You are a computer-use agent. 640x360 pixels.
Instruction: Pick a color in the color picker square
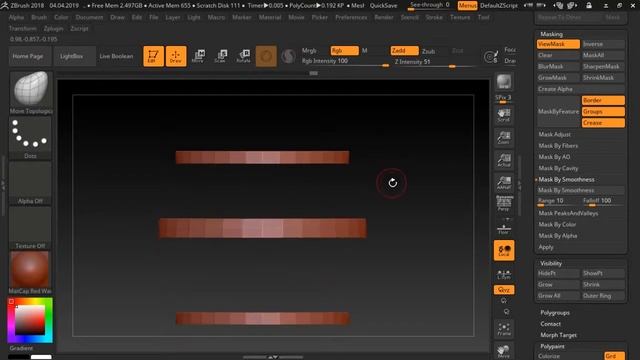click(x=30, y=320)
